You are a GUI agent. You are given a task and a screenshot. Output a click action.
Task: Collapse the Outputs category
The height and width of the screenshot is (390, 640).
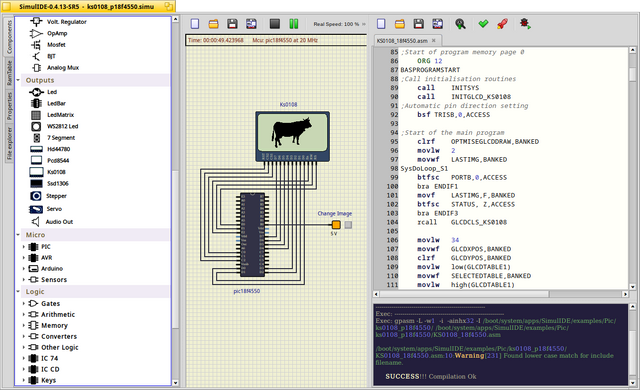18,80
